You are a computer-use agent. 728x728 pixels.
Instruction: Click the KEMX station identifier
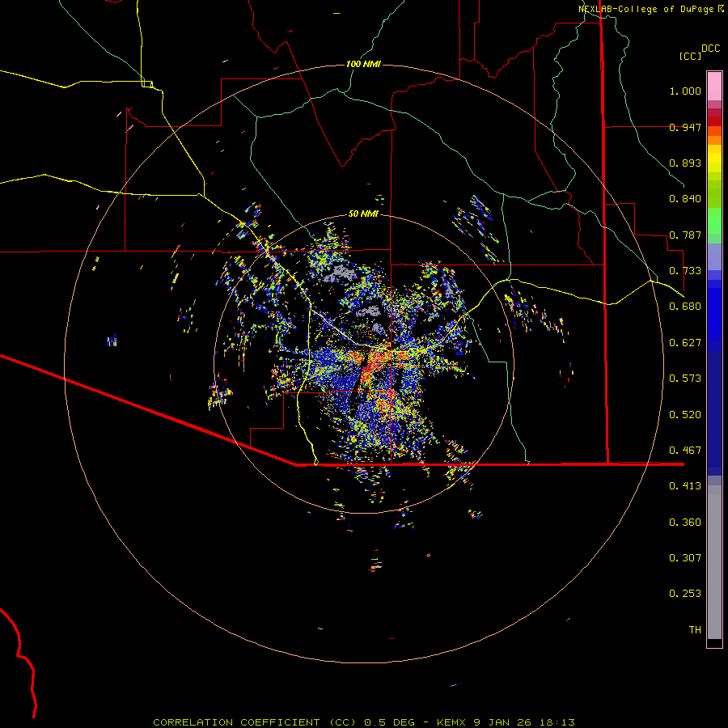(x=452, y=722)
